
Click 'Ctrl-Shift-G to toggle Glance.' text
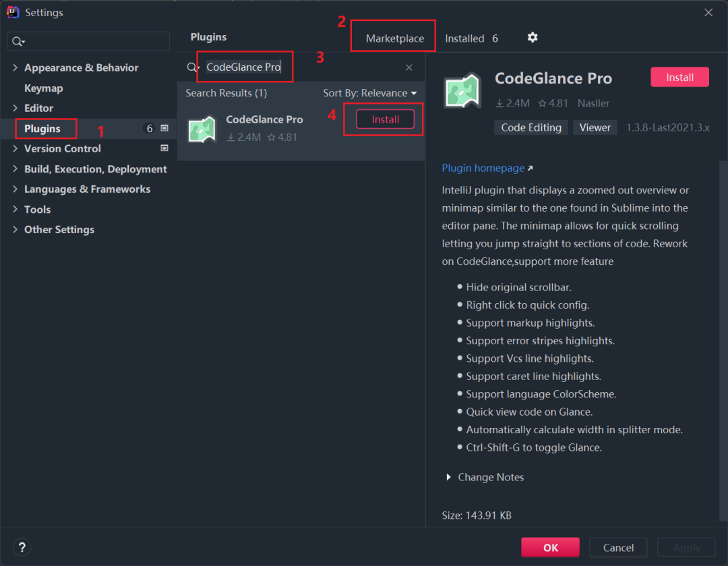534,447
